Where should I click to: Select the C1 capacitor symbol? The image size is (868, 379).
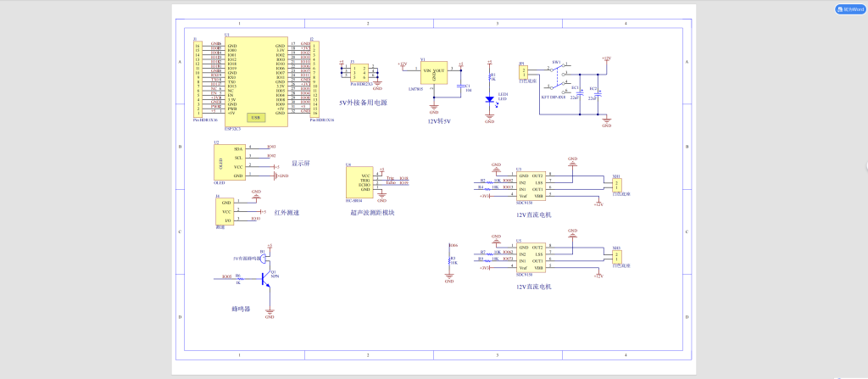click(461, 86)
